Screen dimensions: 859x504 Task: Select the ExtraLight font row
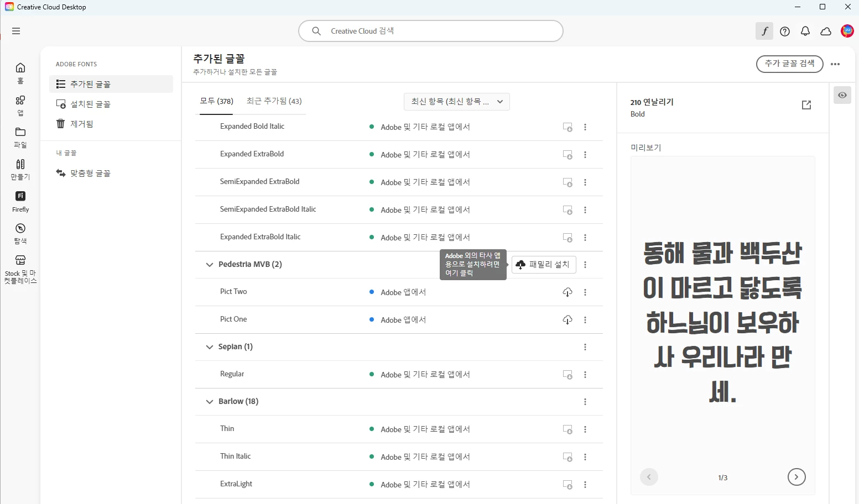click(399, 484)
